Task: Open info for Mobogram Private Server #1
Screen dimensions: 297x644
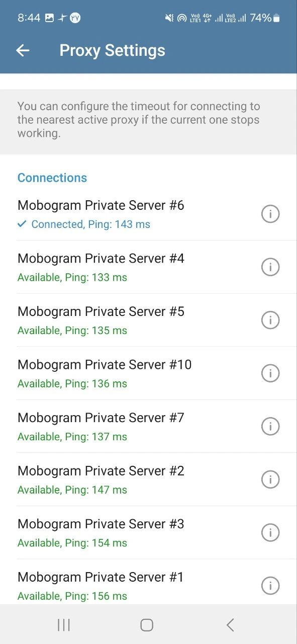Action: (x=270, y=586)
